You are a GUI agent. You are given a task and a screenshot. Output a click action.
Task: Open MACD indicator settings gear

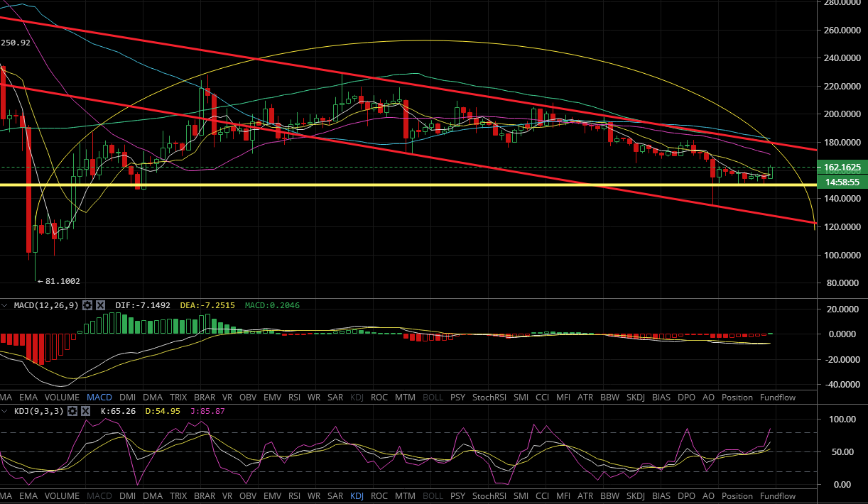tap(87, 305)
